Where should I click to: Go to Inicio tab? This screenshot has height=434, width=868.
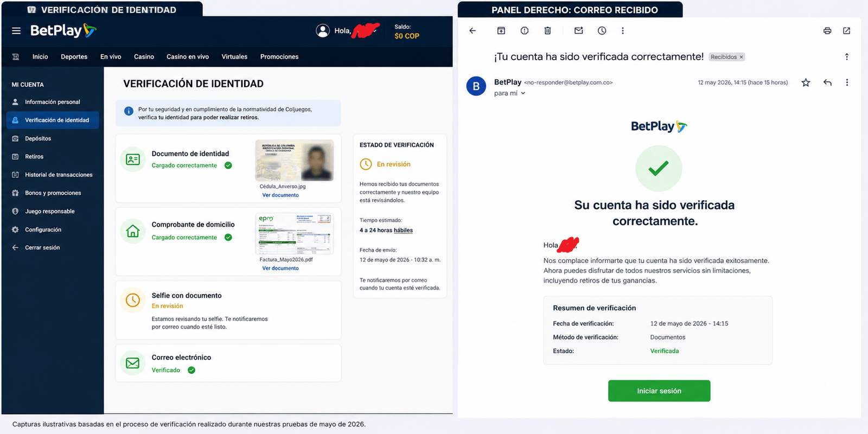coord(40,56)
